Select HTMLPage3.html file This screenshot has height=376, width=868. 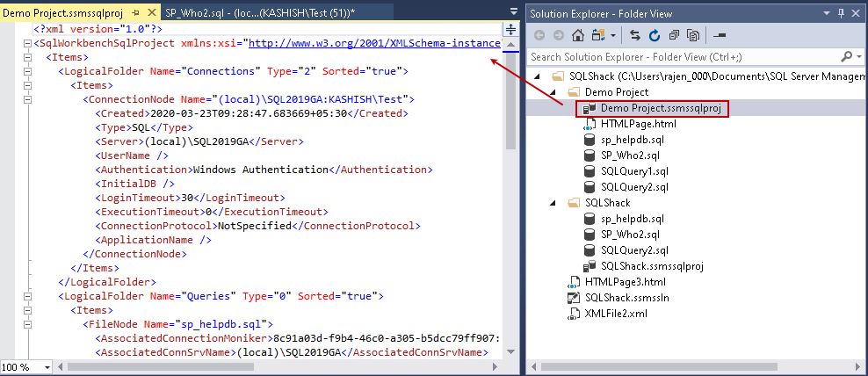[625, 282]
